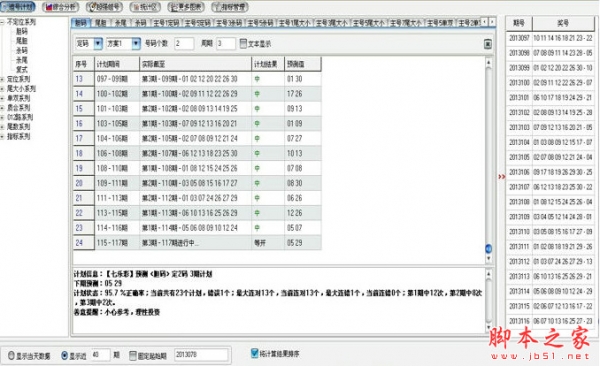Expand the 单双系列 tree node
The height and width of the screenshot is (366, 600).
coord(2,98)
